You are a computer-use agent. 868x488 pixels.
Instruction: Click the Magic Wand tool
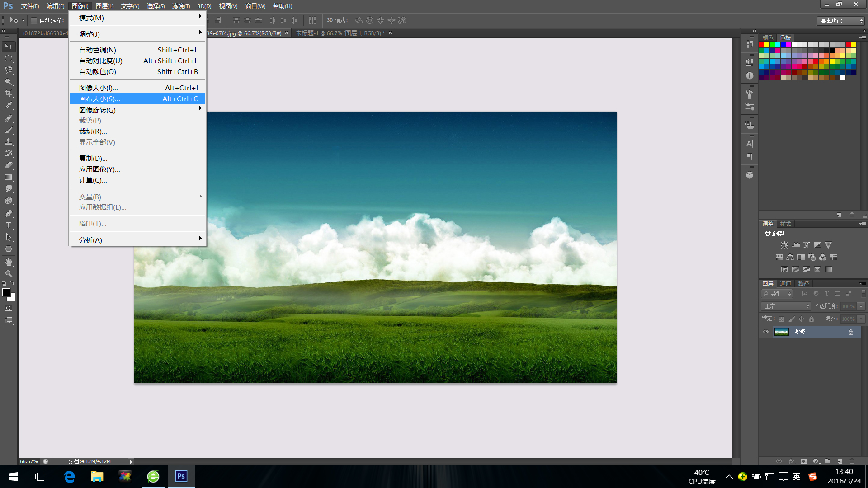(9, 82)
